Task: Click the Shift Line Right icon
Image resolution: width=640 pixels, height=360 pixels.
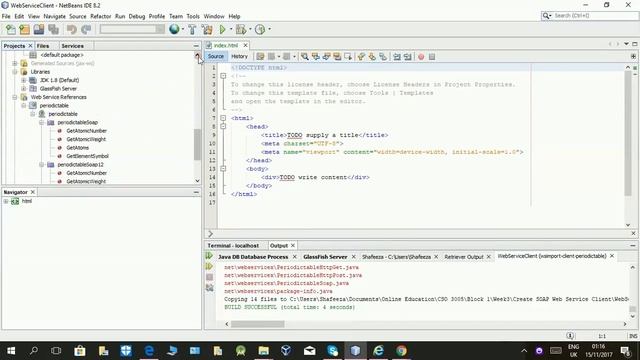Action: coord(407,57)
